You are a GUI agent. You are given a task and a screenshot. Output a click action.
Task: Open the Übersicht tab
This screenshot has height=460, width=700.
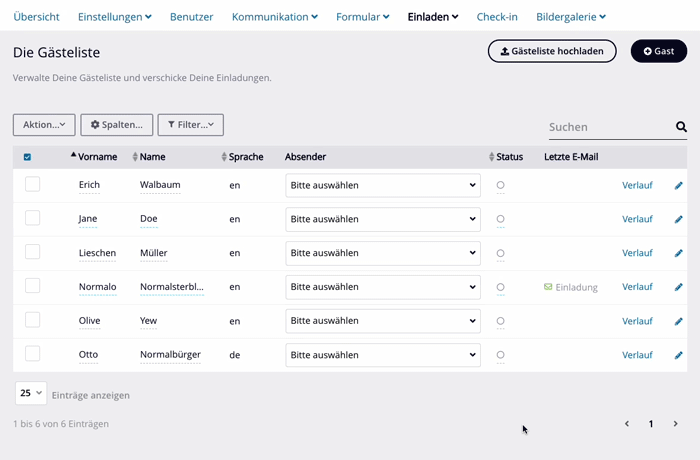36,17
